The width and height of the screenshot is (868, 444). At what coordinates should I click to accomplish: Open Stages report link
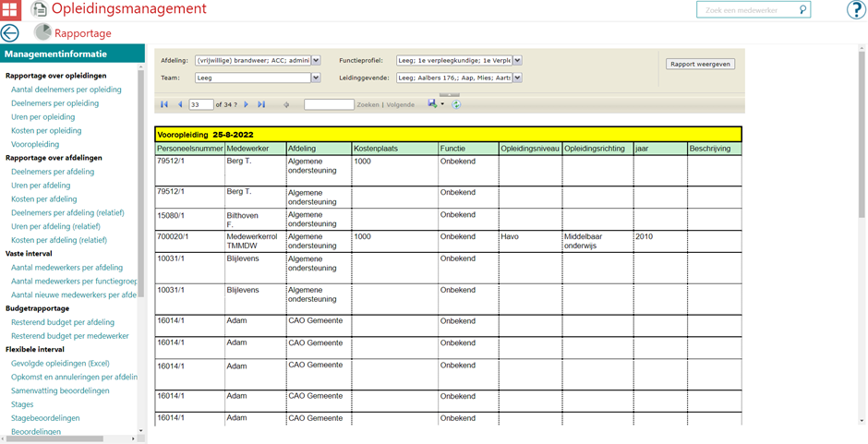22,404
